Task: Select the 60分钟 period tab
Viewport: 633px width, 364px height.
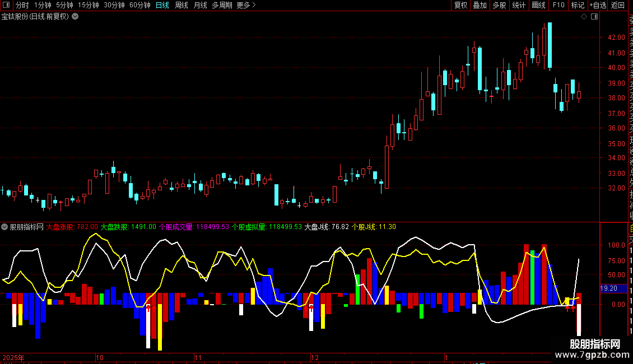Action: pos(139,5)
